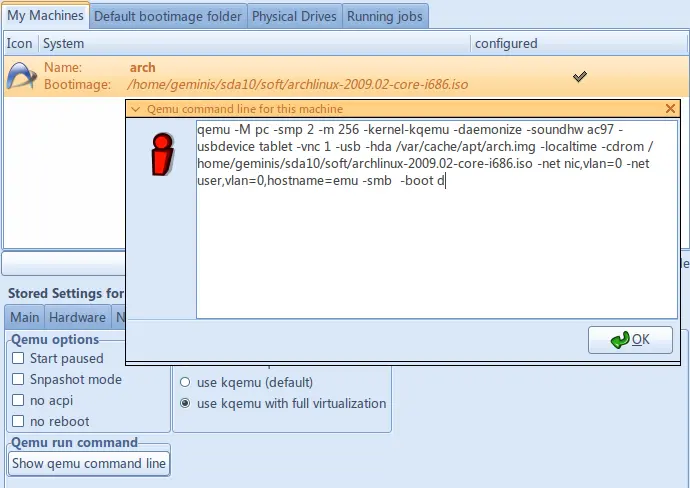Screen dimensions: 690x488
Task: Switch to the My Machines tab
Action: [46, 16]
